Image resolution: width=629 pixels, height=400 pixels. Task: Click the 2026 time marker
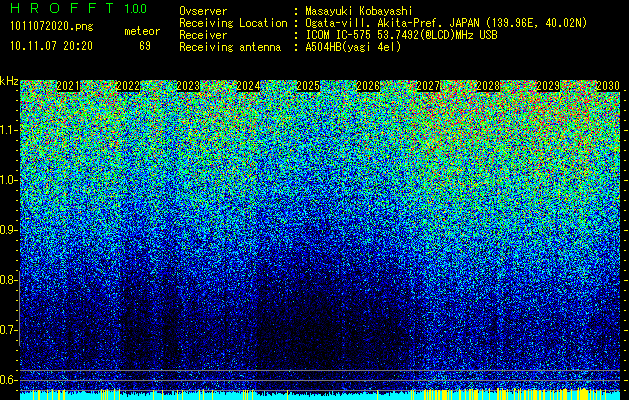(x=368, y=86)
